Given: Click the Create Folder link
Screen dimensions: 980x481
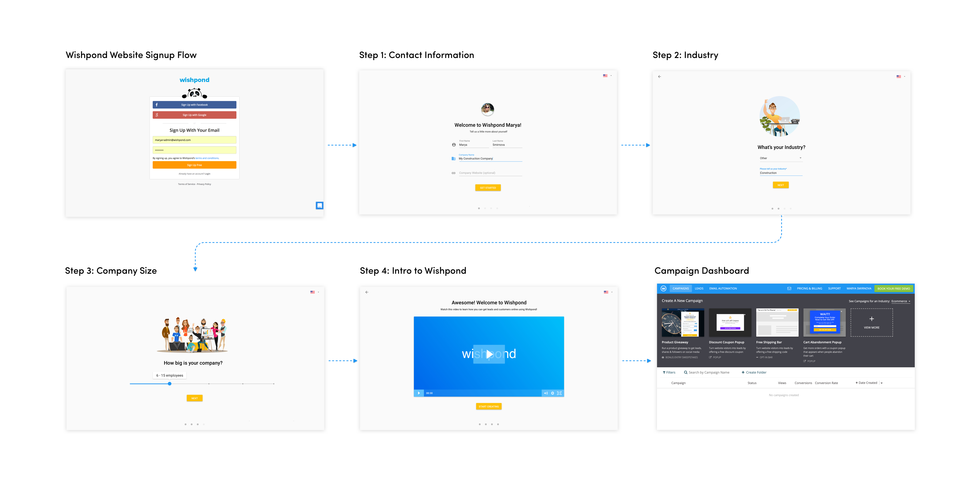Looking at the screenshot, I should [x=754, y=373].
